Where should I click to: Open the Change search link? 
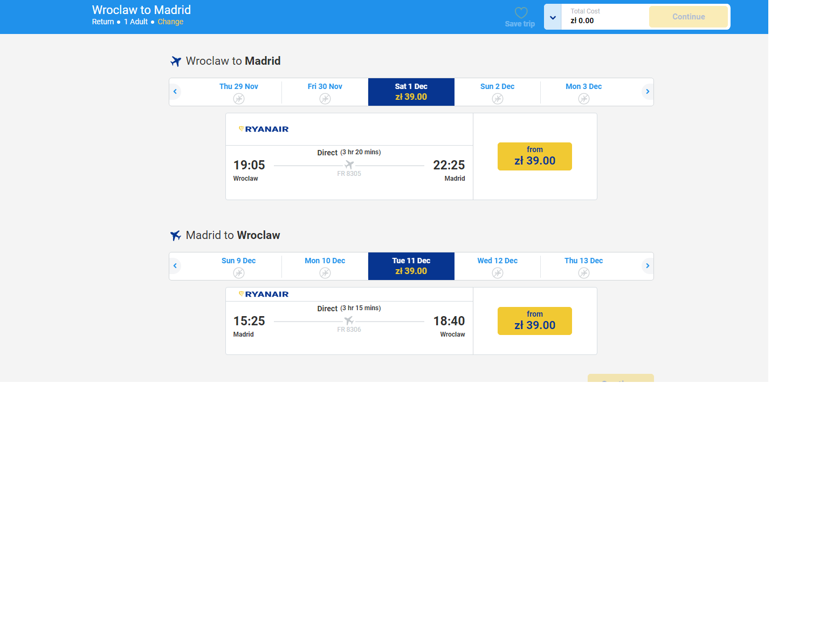170,22
